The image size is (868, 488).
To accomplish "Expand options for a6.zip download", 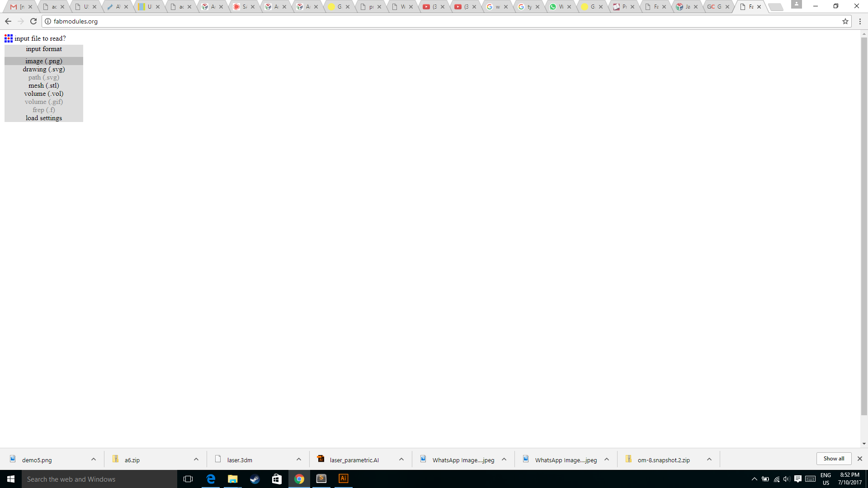I will tap(196, 460).
